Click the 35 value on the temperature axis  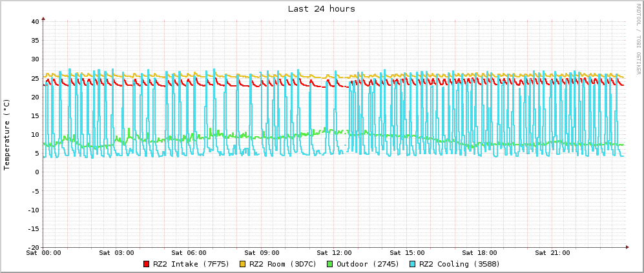click(35, 40)
